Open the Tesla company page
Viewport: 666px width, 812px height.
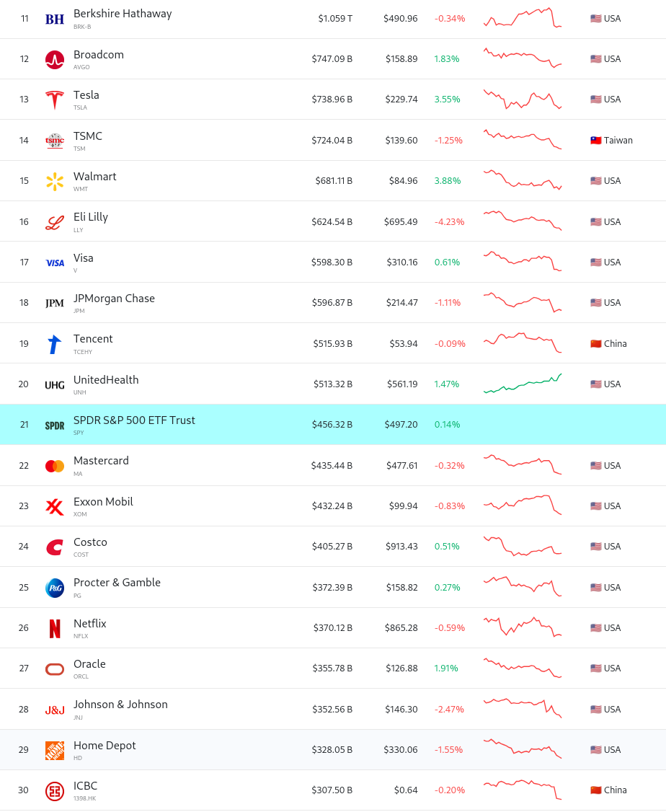coord(86,94)
